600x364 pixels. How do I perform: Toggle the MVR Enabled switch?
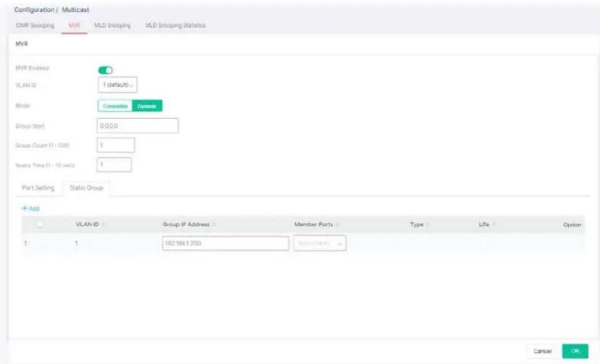[x=105, y=70]
